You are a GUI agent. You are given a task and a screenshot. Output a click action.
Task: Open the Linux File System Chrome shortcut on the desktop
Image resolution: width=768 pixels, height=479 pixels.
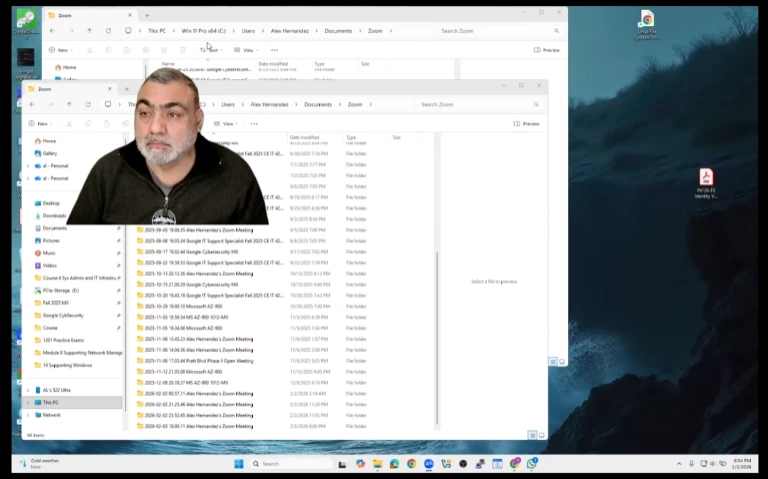[x=647, y=25]
